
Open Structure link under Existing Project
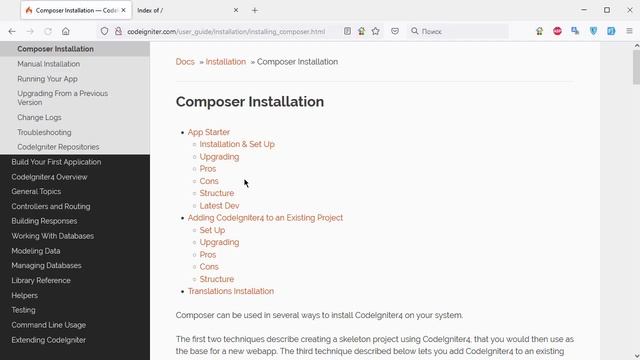coord(217,279)
